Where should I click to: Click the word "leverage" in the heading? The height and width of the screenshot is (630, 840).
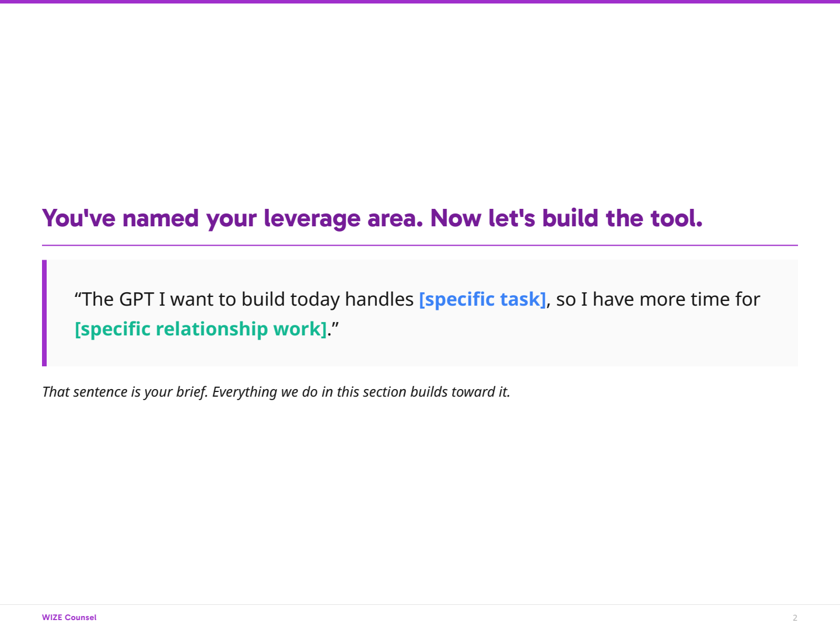(x=312, y=219)
